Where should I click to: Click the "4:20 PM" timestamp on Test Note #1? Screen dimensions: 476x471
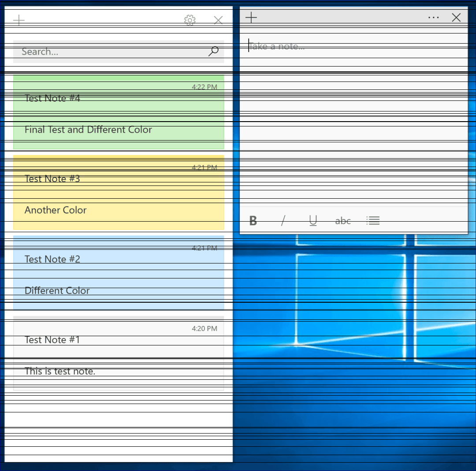point(205,329)
